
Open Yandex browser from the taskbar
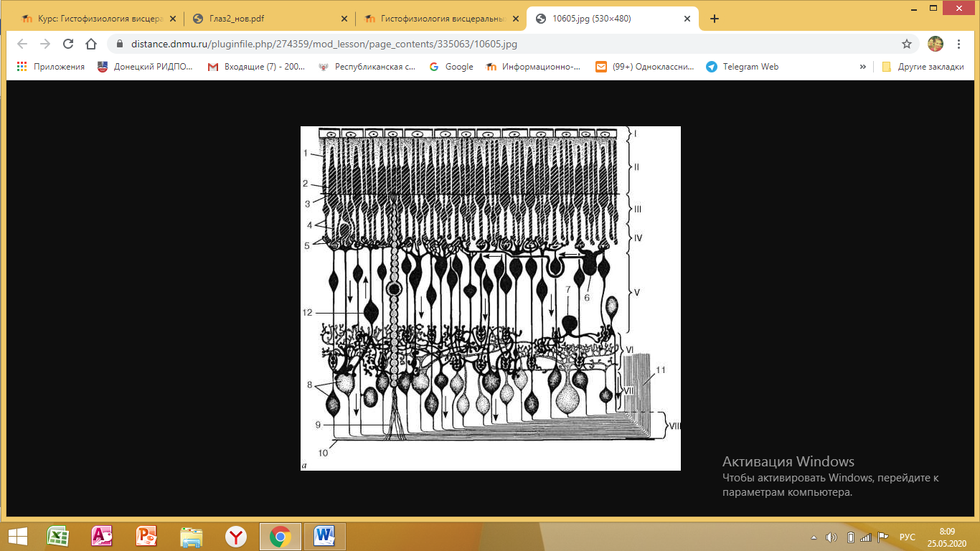(x=235, y=536)
